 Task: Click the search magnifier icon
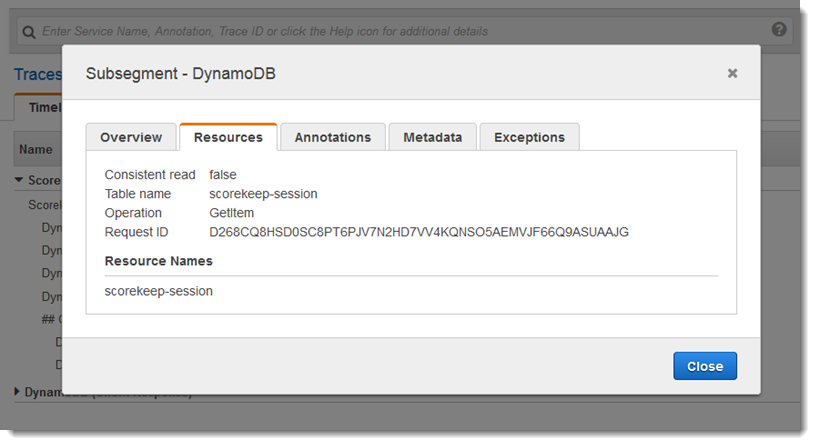(29, 31)
